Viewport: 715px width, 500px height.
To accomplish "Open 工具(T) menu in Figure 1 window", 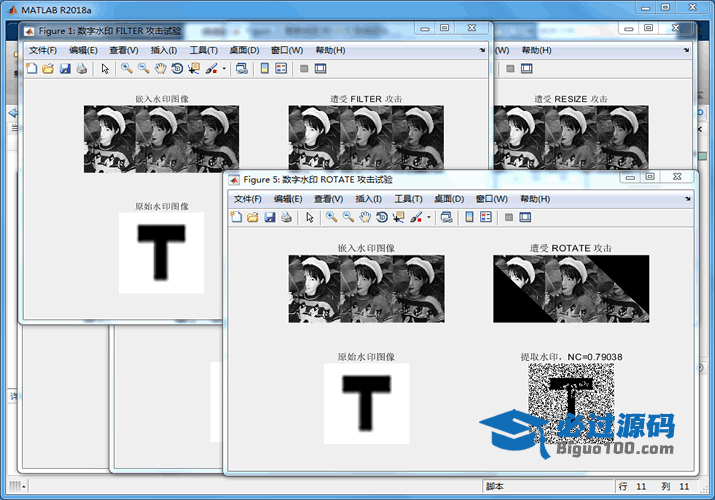I will 204,50.
